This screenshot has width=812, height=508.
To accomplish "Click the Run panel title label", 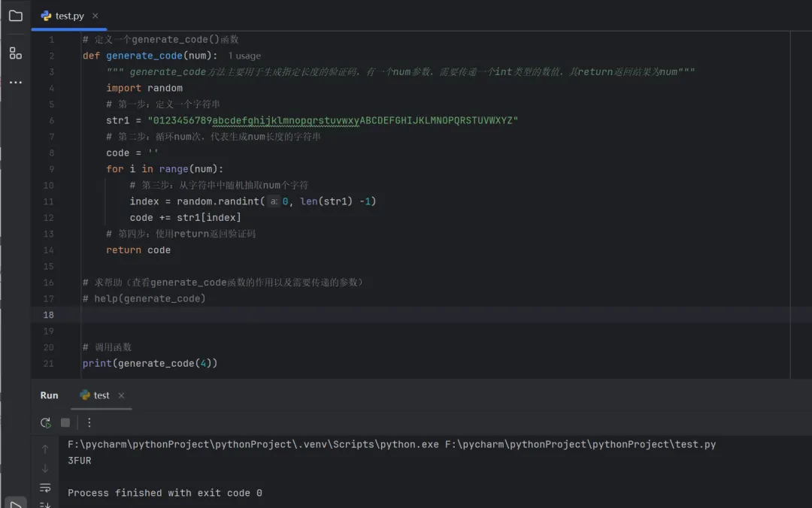I will (x=49, y=395).
